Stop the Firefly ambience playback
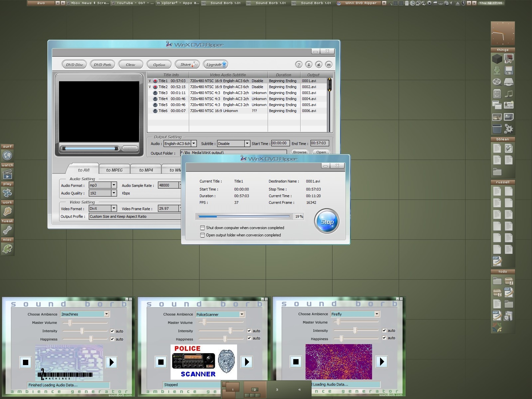532x399 pixels. click(x=296, y=362)
